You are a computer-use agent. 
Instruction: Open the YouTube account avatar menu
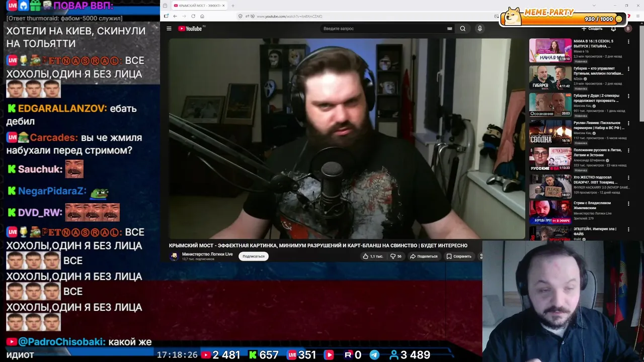[x=627, y=29]
